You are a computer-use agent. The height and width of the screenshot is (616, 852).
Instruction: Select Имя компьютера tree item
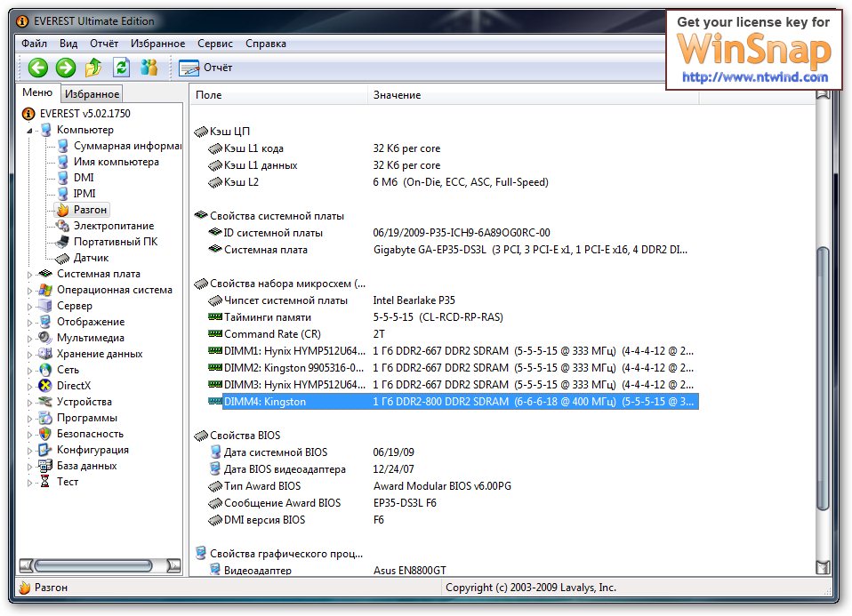click(x=117, y=162)
